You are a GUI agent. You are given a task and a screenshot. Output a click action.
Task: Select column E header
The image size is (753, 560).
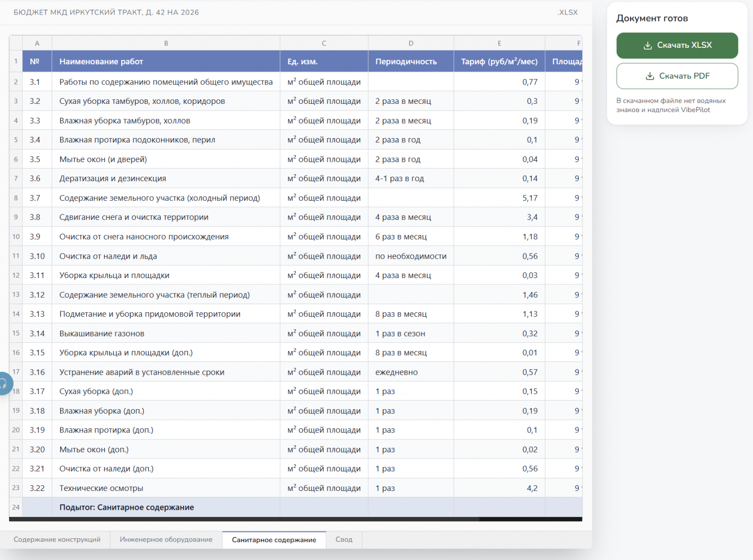(500, 43)
